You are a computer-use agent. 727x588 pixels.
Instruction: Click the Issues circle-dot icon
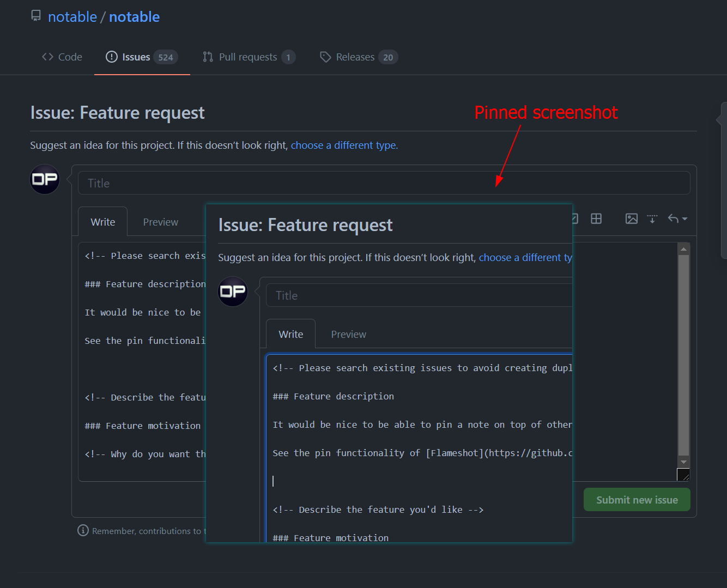tap(112, 57)
